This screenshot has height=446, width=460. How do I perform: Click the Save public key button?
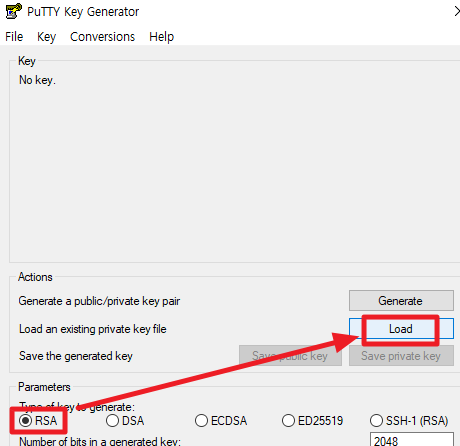click(290, 356)
